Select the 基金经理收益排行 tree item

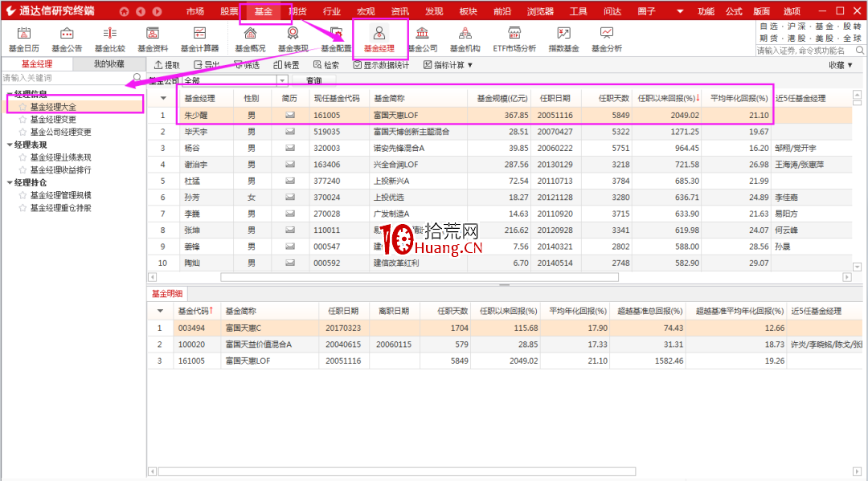pyautogui.click(x=61, y=169)
